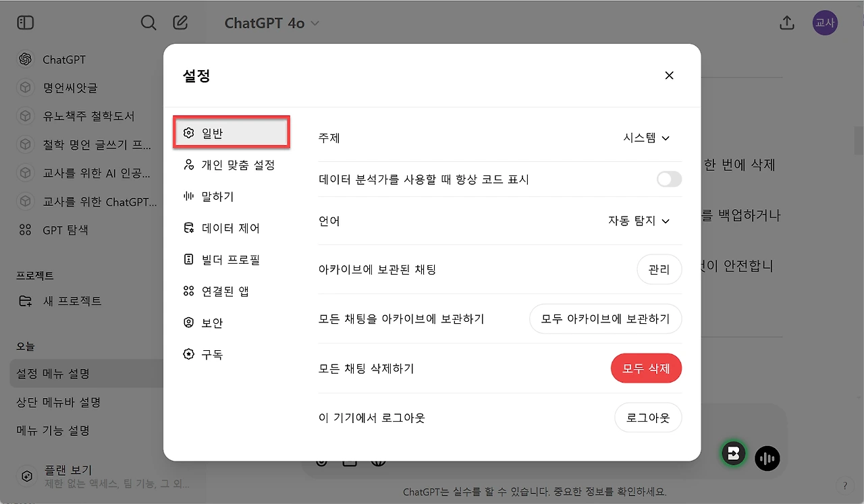Viewport: 864px width, 504px height.
Task: Toggle the sidebar panel icon
Action: point(25,23)
